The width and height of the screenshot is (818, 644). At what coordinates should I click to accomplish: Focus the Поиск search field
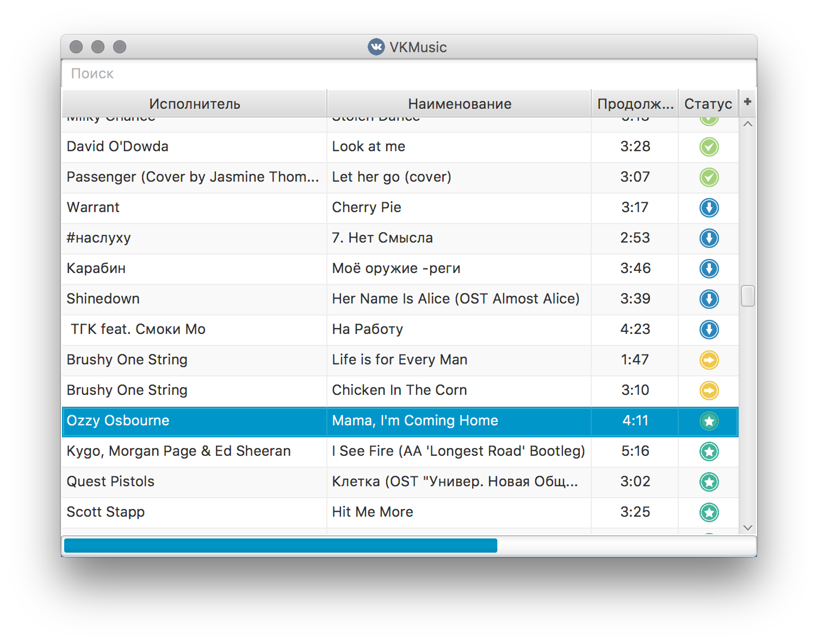point(409,73)
